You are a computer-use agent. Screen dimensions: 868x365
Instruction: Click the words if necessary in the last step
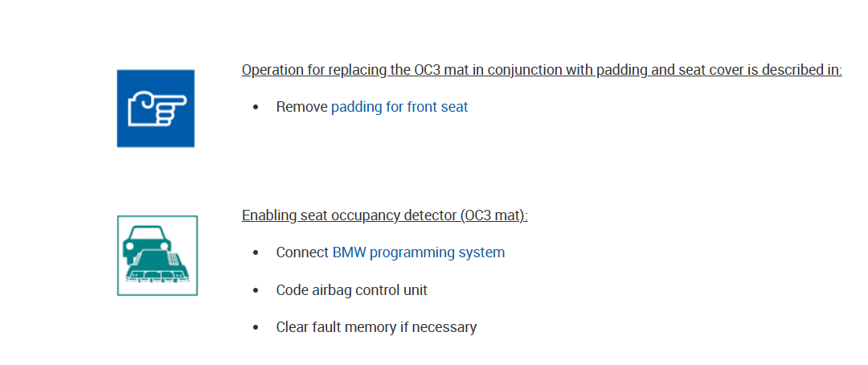(444, 327)
